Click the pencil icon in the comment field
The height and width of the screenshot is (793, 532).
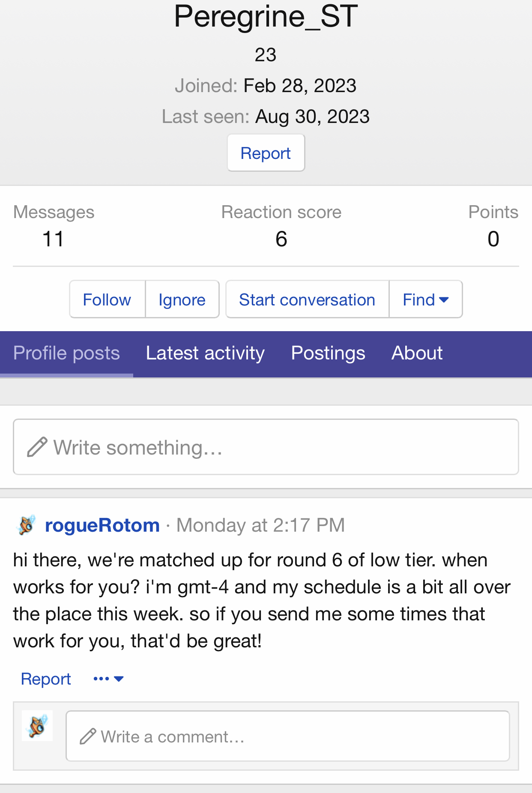(88, 736)
